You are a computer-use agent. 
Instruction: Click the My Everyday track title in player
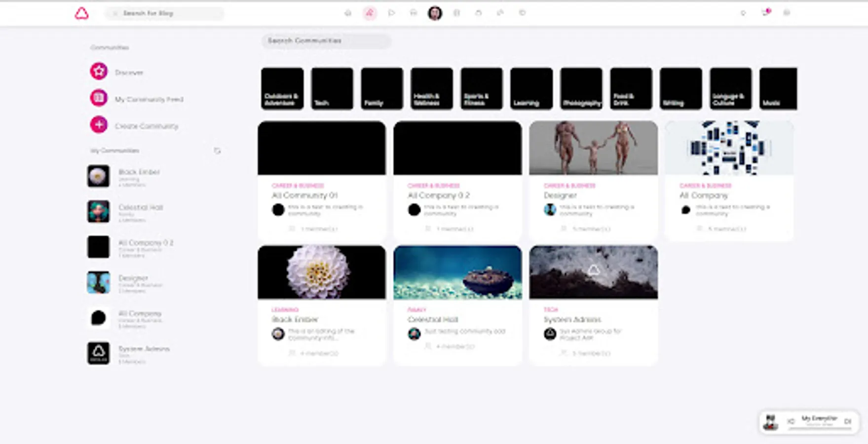(819, 418)
